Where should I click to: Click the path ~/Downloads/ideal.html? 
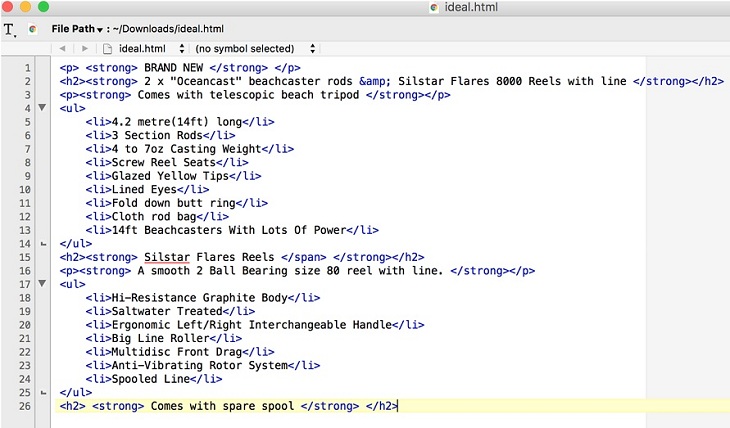pyautogui.click(x=168, y=29)
